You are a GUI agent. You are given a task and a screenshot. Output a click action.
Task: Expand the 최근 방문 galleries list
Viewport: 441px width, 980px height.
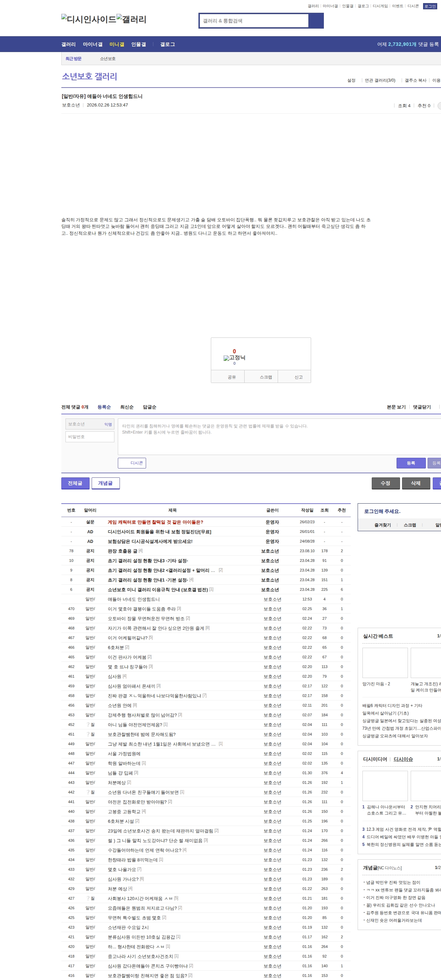click(73, 59)
